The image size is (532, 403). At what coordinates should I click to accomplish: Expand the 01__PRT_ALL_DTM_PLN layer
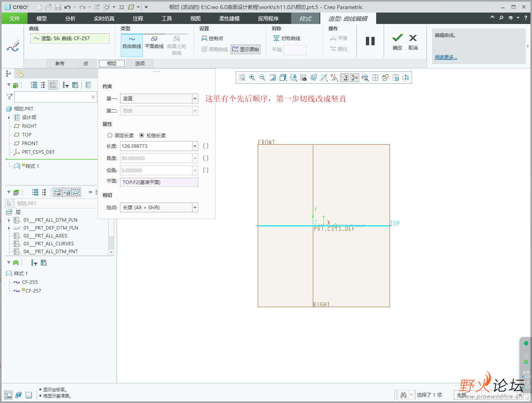[9, 220]
